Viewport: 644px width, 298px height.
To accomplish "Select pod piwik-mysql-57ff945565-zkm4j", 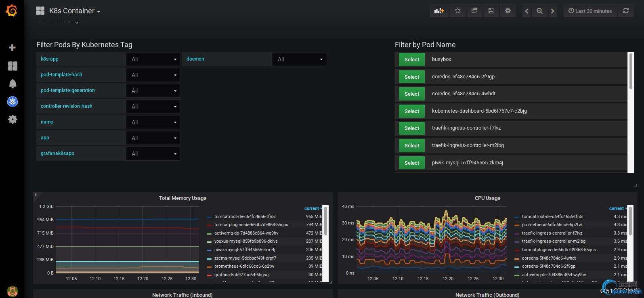I will (x=412, y=163).
